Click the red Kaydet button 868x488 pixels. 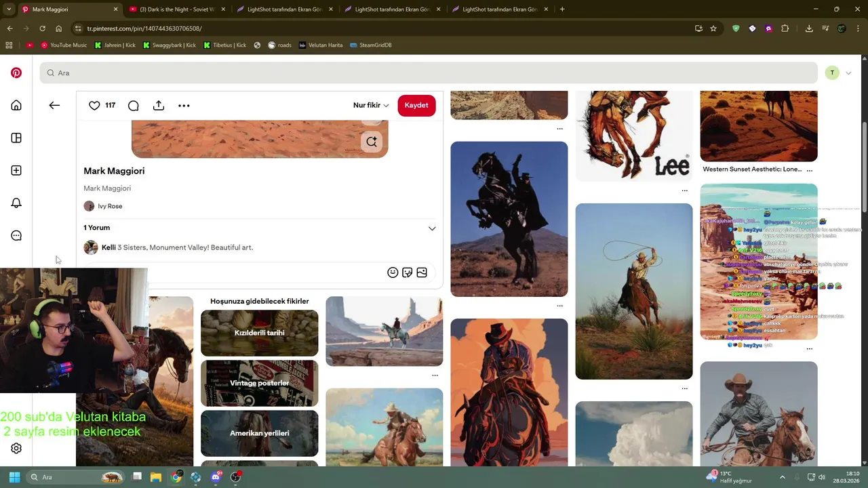416,105
